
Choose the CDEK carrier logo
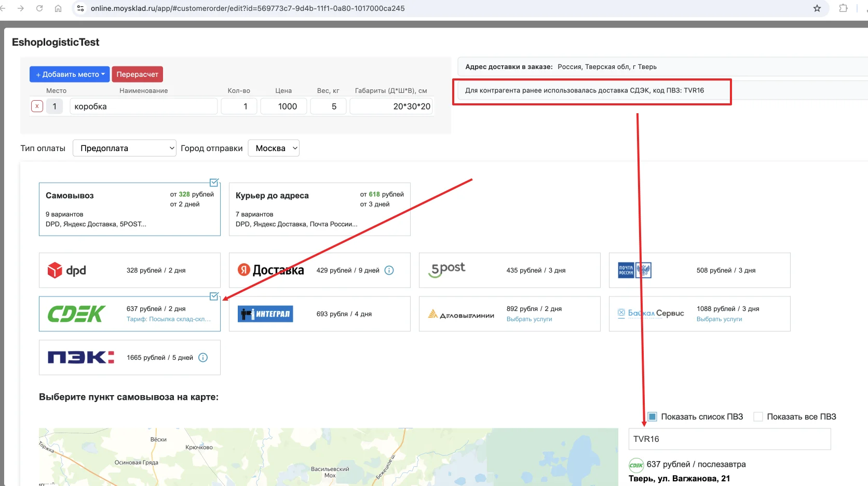click(76, 314)
